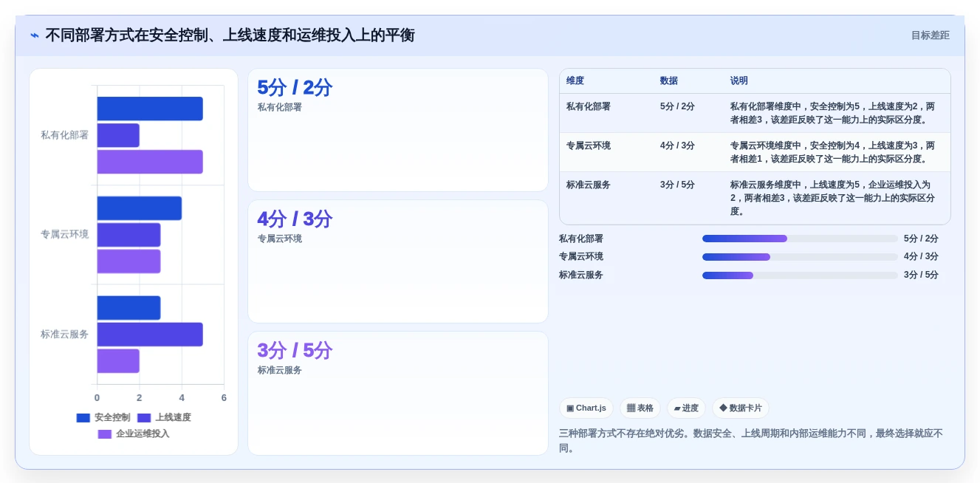
Task: Toggle the 企业运维投入 legend color box
Action: pos(105,434)
